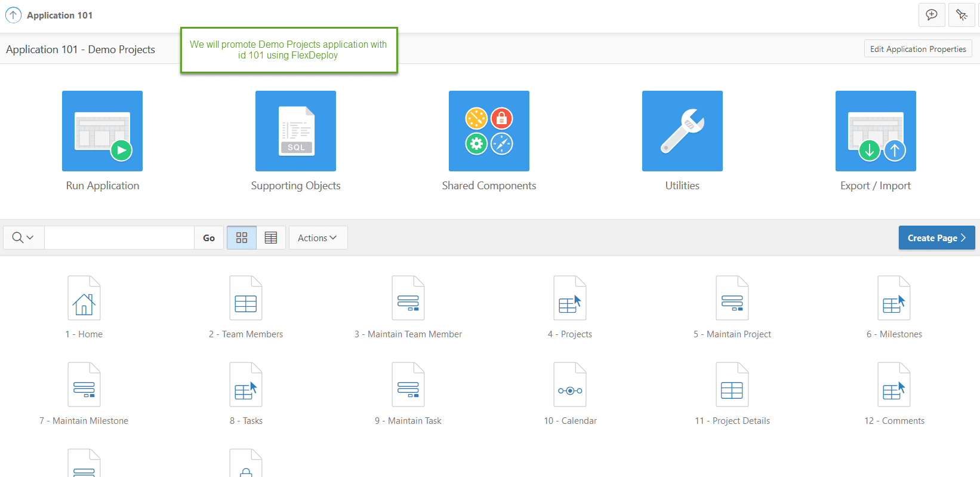Click the '8 - Tasks' label
Image resolution: width=980 pixels, height=477 pixels.
(246, 421)
